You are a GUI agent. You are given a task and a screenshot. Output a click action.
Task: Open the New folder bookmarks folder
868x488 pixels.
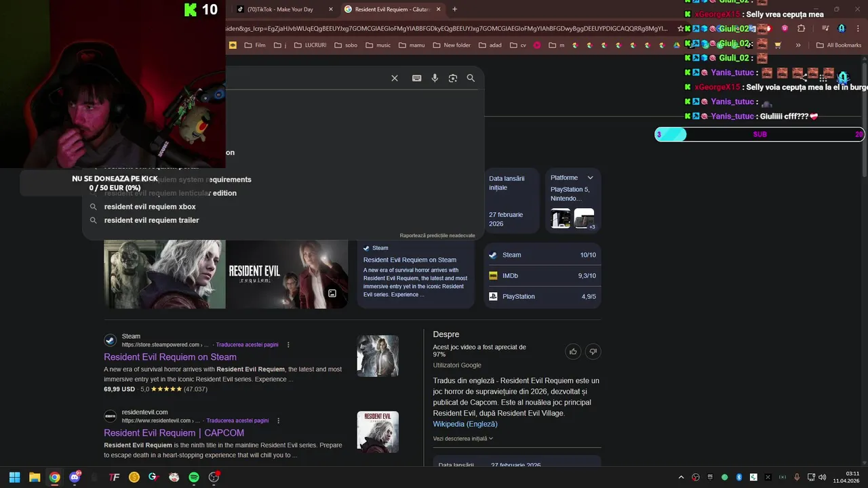[x=451, y=45]
